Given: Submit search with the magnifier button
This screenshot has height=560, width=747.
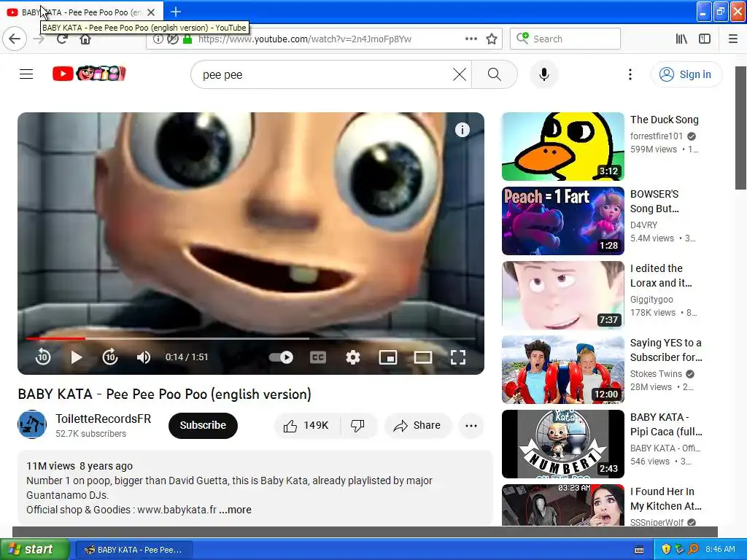Looking at the screenshot, I should 495,74.
